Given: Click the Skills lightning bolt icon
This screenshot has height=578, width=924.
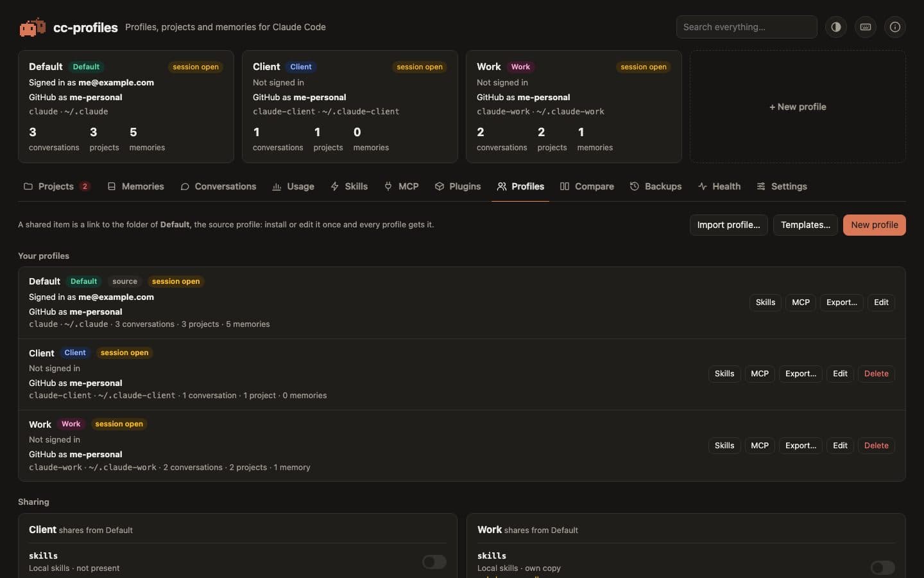Looking at the screenshot, I should pos(335,186).
